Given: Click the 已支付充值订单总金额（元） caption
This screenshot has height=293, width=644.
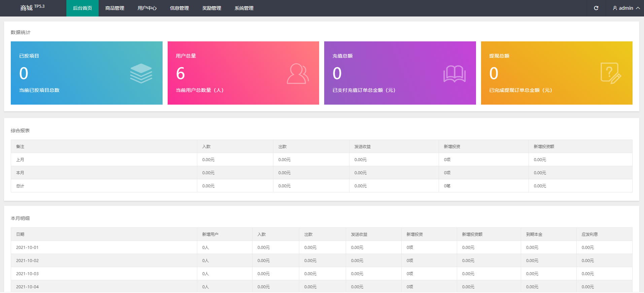Looking at the screenshot, I should coord(364,90).
